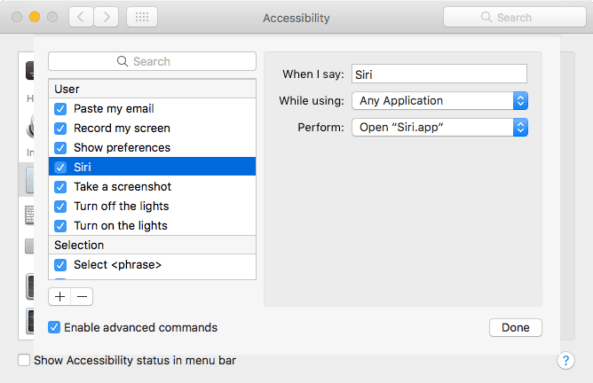This screenshot has height=383, width=593.
Task: Click the toolbar Search field
Action: coord(515,17)
